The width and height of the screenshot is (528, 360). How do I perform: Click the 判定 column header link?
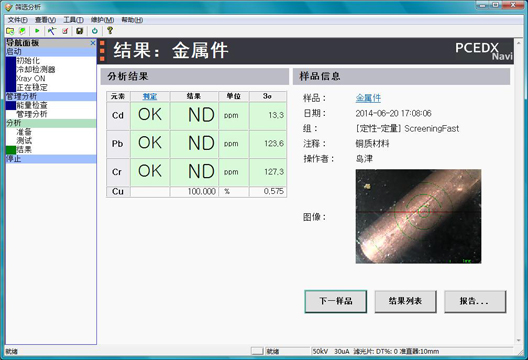click(x=150, y=97)
